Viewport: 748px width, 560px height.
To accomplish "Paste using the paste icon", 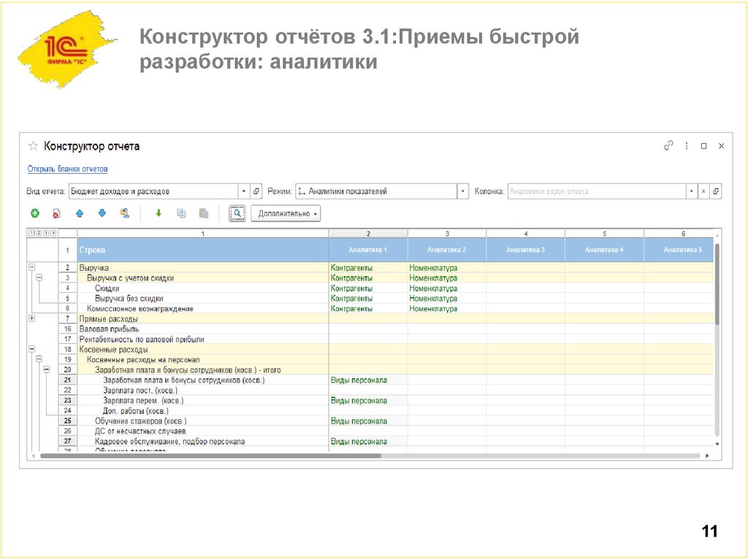I will coord(202,212).
